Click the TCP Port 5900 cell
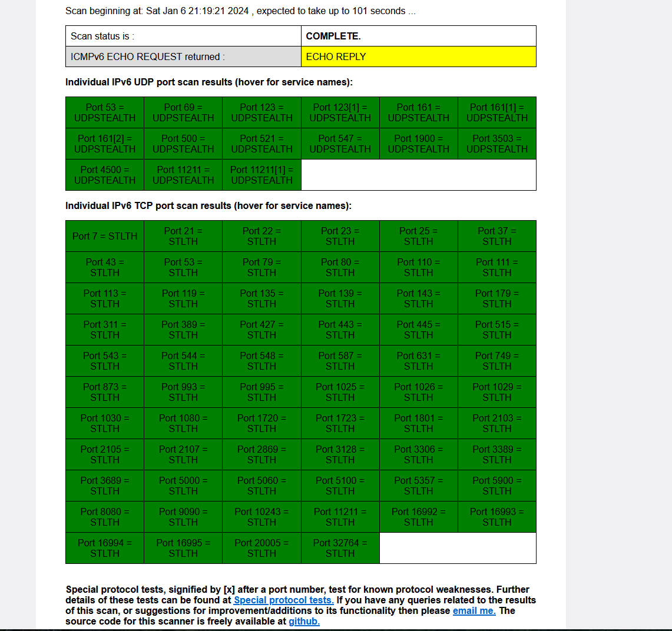Viewport: 672px width, 631px height. (x=496, y=486)
